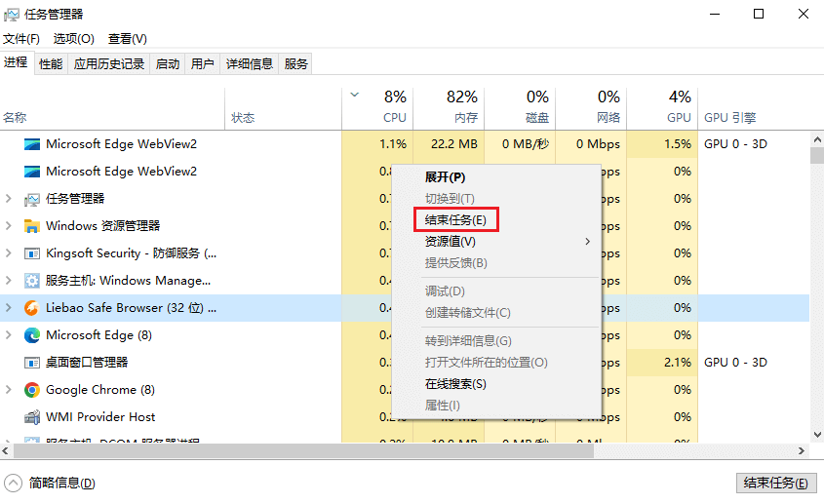Viewport: 824px width, 504px height.
Task: Sort by the 磁盘 column header
Action: (x=520, y=109)
